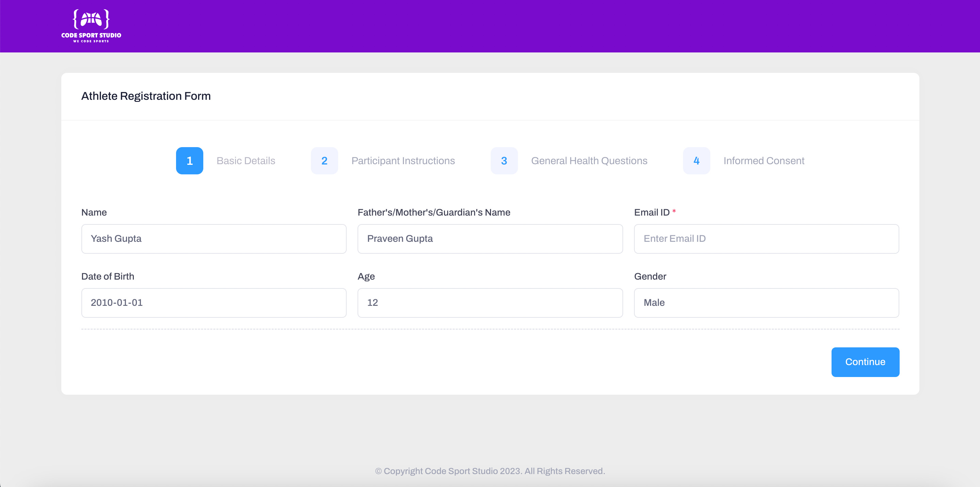Click the Athlete Registration Form heading
Viewport: 980px width, 487px height.
click(x=146, y=96)
